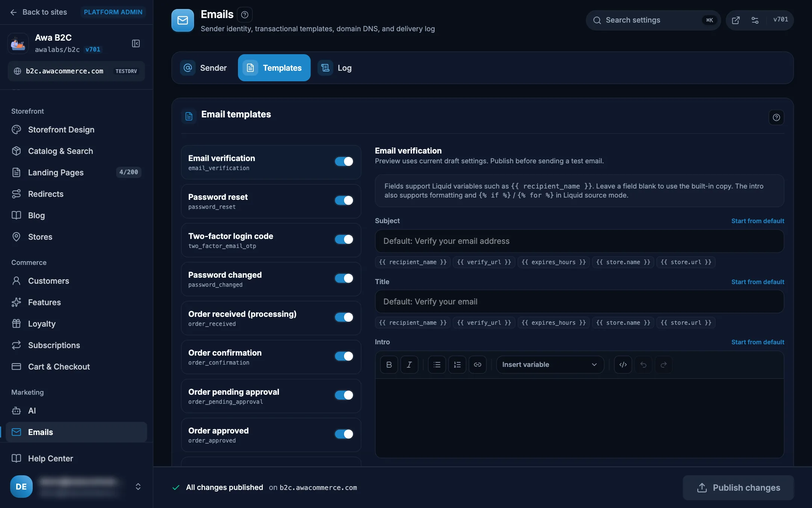Toggle Order pending approval switch
This screenshot has width=812, height=508.
[x=344, y=395]
